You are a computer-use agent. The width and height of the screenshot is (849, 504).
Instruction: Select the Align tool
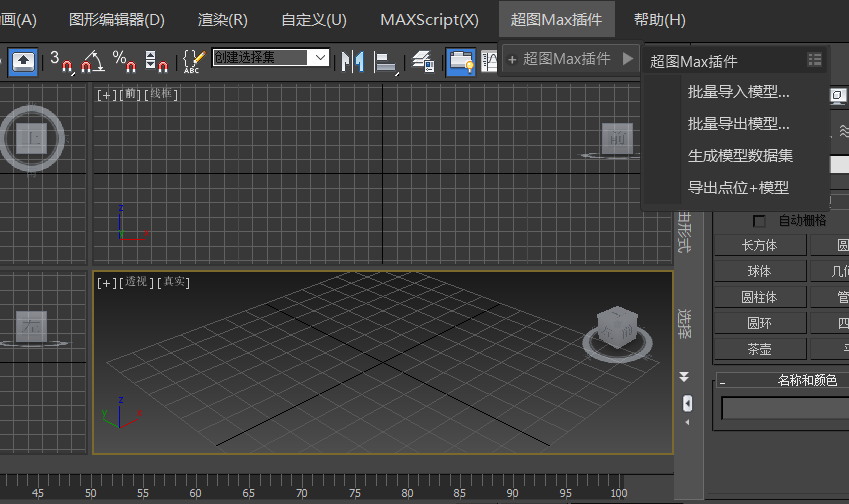click(385, 60)
